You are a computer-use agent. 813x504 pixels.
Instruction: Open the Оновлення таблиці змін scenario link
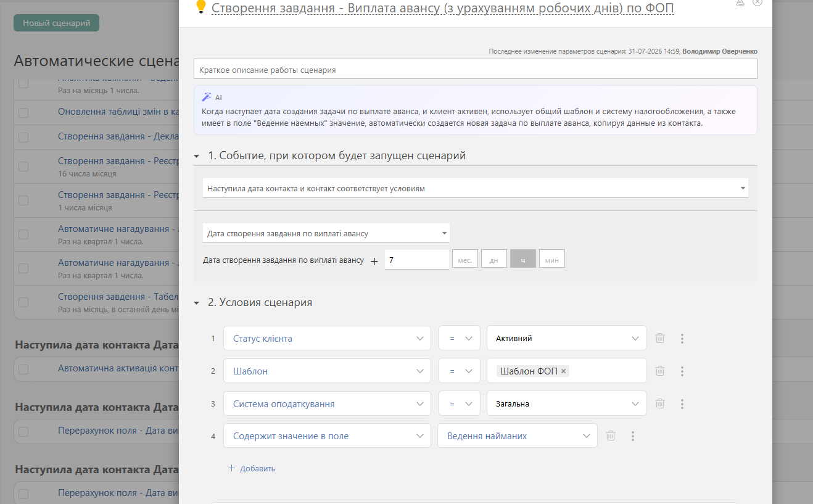pyautogui.click(x=118, y=112)
